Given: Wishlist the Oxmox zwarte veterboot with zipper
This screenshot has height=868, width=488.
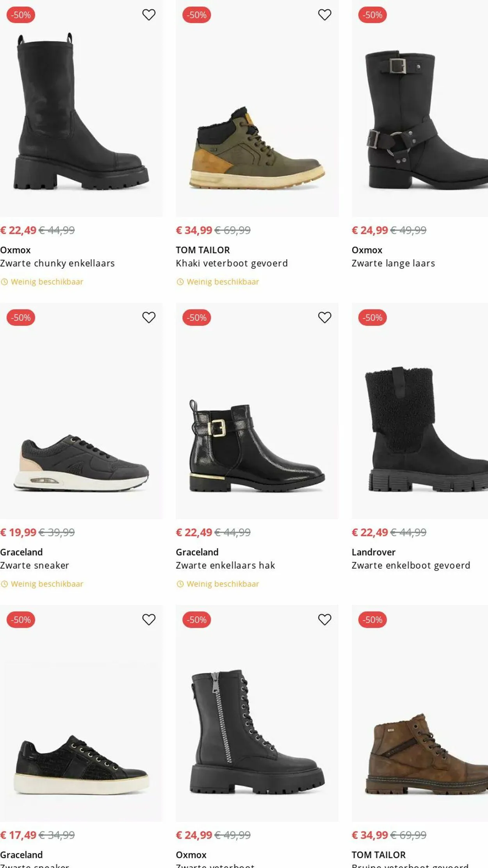Looking at the screenshot, I should [x=324, y=619].
